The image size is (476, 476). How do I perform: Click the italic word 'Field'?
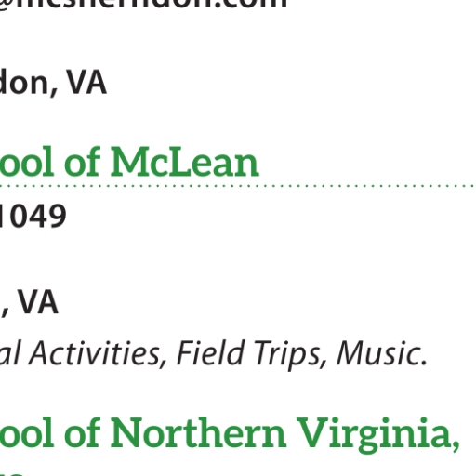click(x=211, y=352)
